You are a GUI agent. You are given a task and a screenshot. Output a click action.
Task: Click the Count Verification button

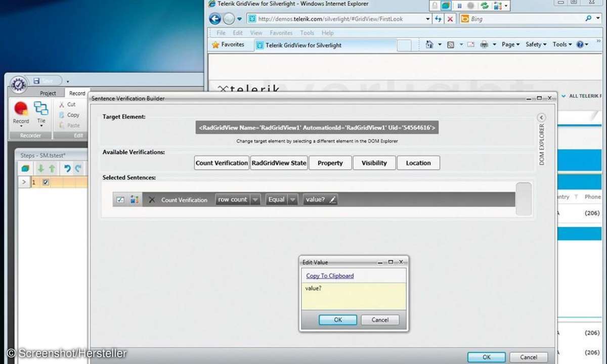click(222, 163)
